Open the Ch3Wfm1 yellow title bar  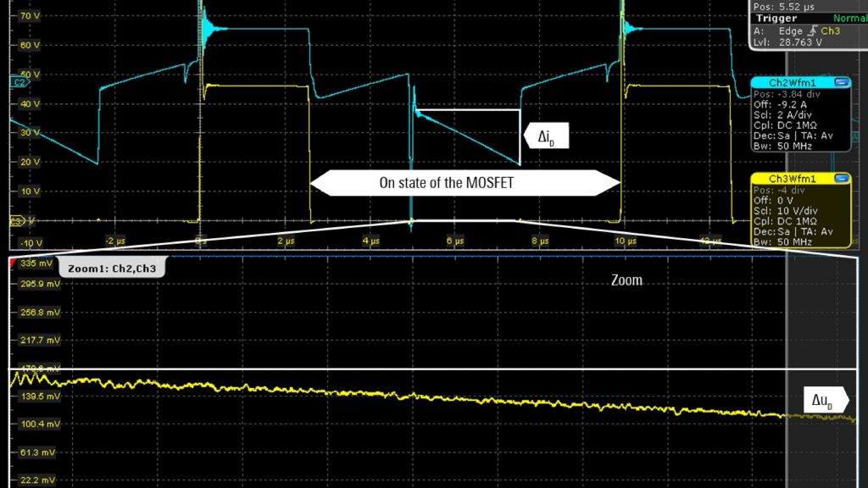pyautogui.click(x=792, y=179)
